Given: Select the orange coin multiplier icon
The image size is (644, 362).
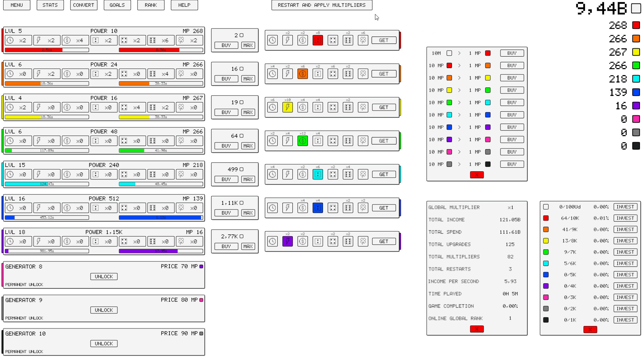Looking at the screenshot, I should (x=303, y=74).
